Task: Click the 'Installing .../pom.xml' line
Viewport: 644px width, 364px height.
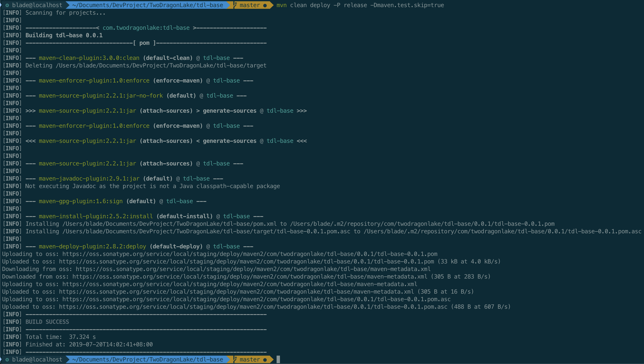Action: tap(290, 224)
